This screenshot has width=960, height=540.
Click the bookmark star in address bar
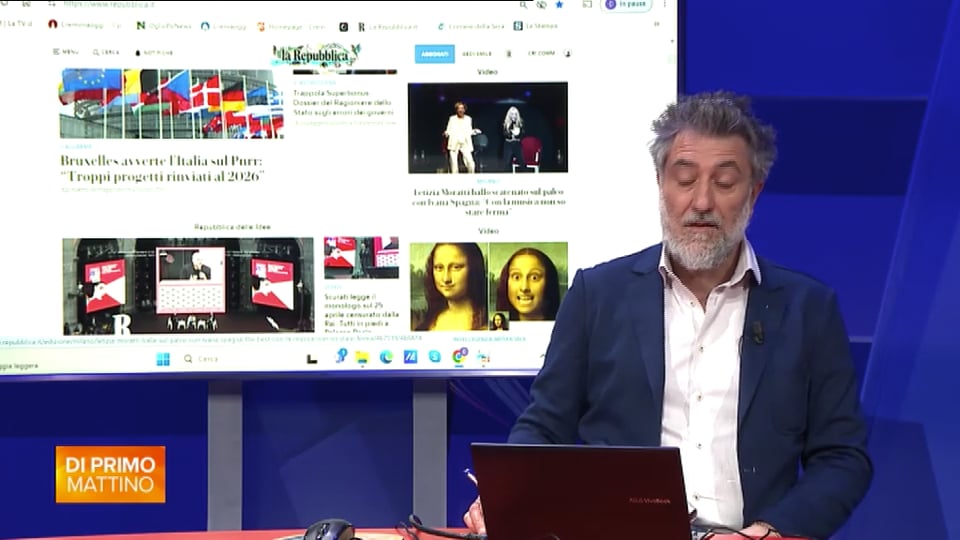559,4
